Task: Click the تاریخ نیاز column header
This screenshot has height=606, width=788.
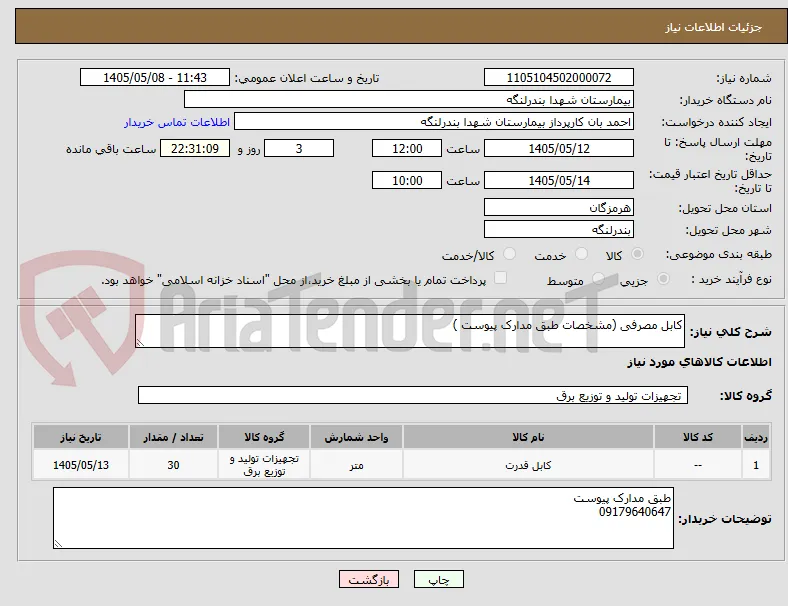Action: pyautogui.click(x=81, y=437)
